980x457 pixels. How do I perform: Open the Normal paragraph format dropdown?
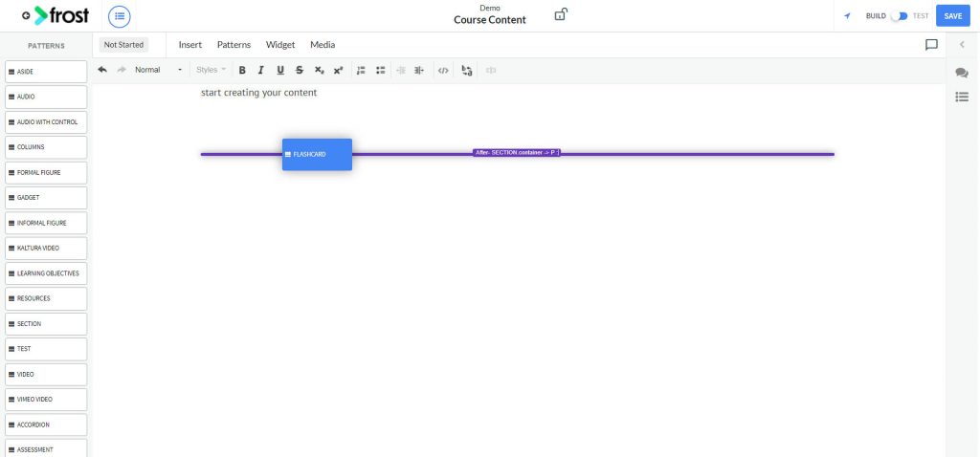pos(158,70)
